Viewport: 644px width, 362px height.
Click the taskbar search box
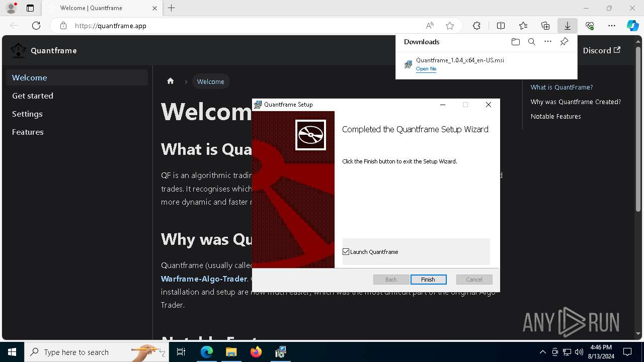[x=97, y=352]
